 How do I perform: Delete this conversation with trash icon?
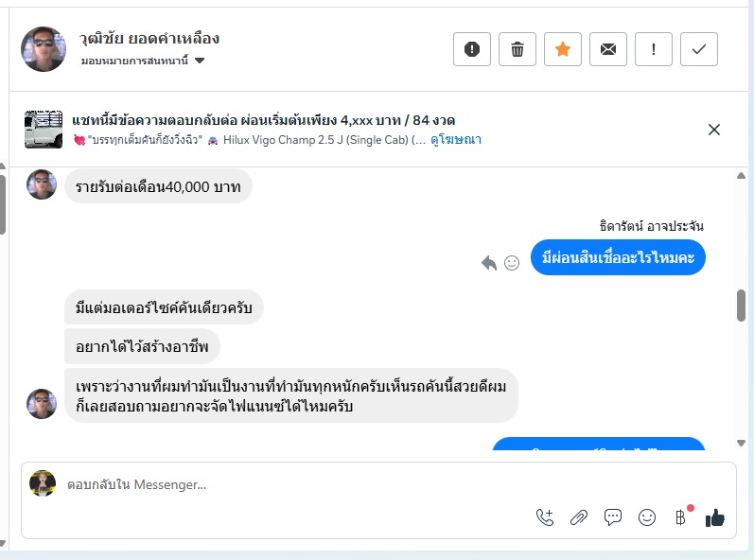517,49
